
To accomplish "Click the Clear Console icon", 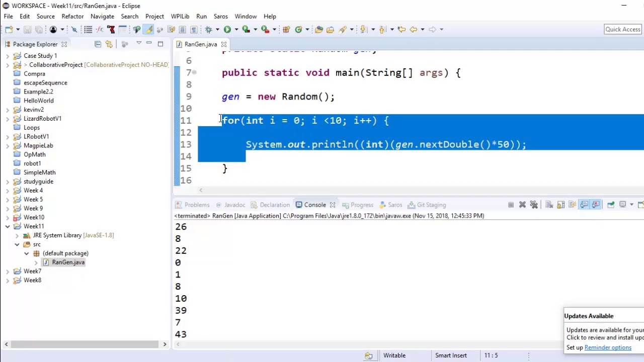I will click(549, 205).
